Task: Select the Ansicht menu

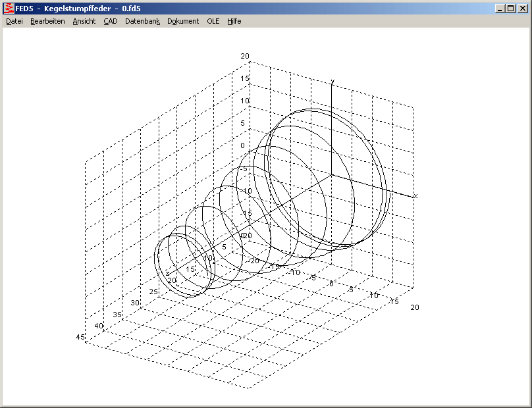Action: pyautogui.click(x=84, y=21)
